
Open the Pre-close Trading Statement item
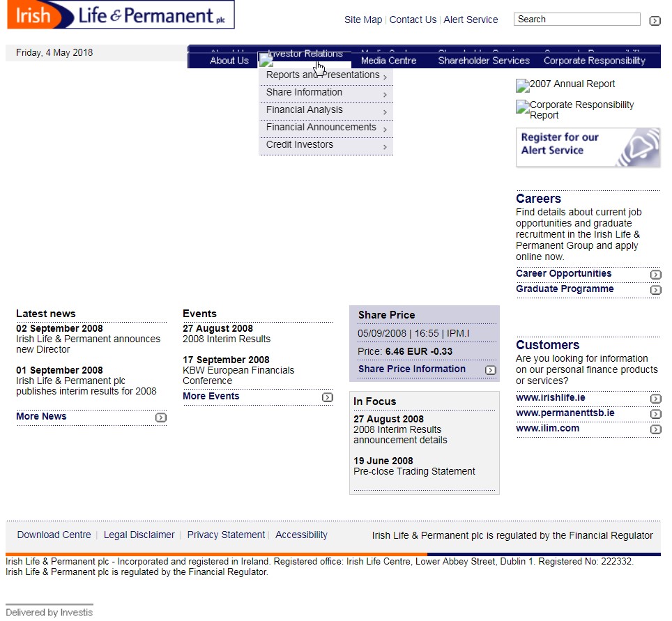click(414, 471)
